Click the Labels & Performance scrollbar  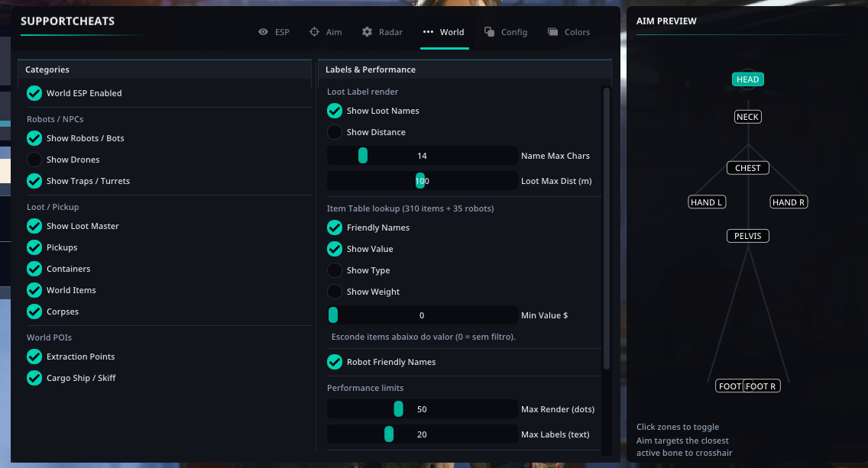pos(606,228)
